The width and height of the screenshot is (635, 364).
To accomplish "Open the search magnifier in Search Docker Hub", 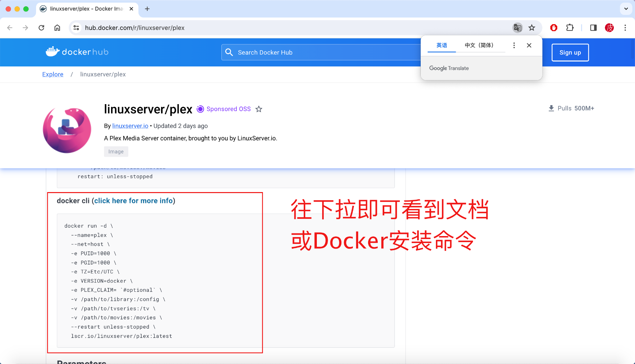I will tap(229, 52).
